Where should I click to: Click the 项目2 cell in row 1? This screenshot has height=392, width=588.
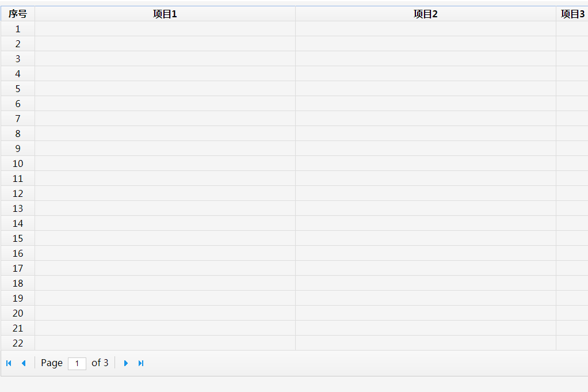(x=426, y=29)
